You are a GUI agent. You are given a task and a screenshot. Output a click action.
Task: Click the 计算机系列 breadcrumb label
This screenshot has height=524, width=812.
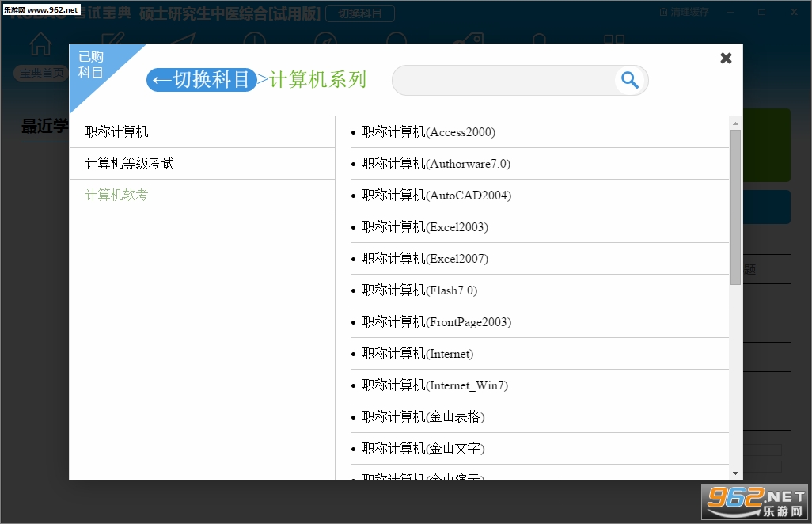[x=317, y=80]
